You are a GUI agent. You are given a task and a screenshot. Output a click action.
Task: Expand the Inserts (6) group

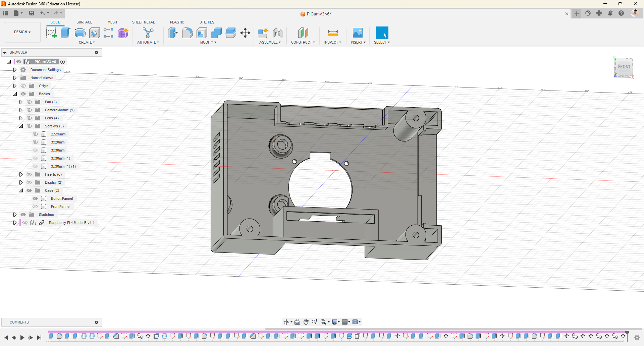click(x=21, y=174)
